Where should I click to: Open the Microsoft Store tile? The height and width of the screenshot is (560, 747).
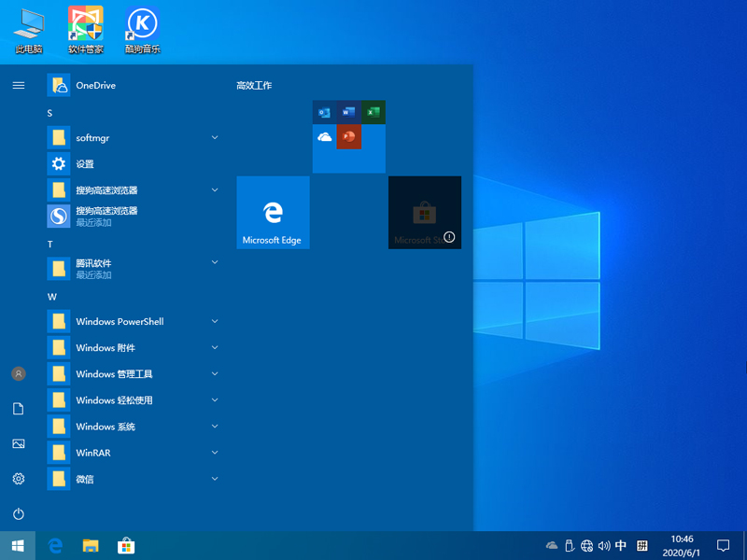(x=424, y=212)
